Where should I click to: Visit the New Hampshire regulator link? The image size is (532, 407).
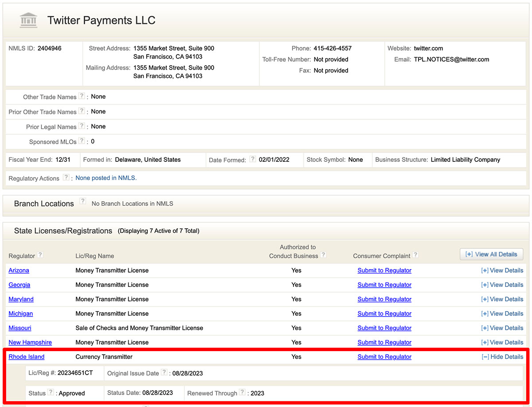[x=30, y=342]
